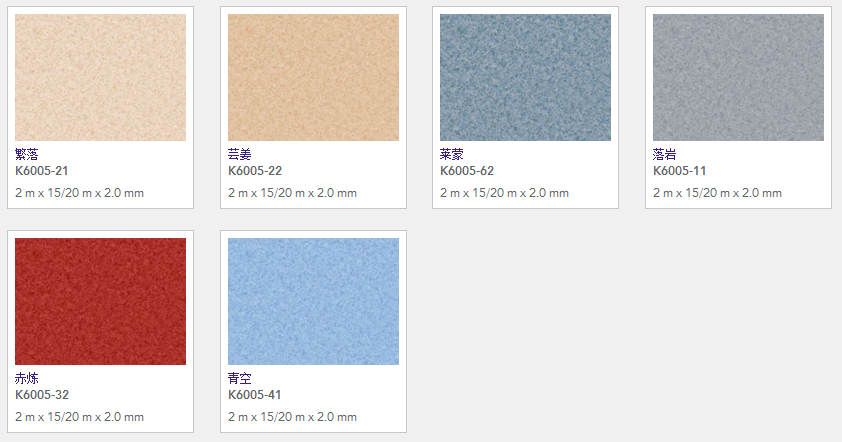Open the 莱蒙 product name link
Image resolution: width=842 pixels, height=442 pixels.
coord(452,155)
